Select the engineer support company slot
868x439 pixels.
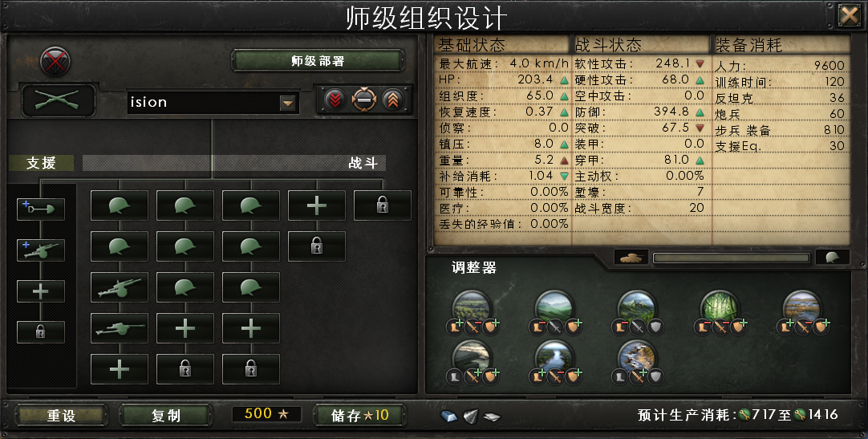click(40, 209)
